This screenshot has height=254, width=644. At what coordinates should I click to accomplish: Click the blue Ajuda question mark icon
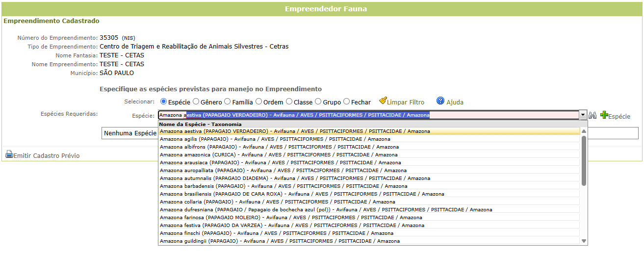coord(440,101)
